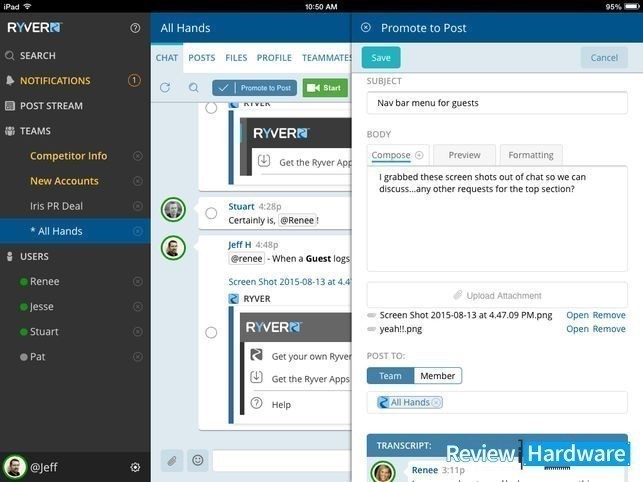Remove the Screen Shot 4.47.09 PM.png attachment
The width and height of the screenshot is (643, 482).
pos(609,315)
